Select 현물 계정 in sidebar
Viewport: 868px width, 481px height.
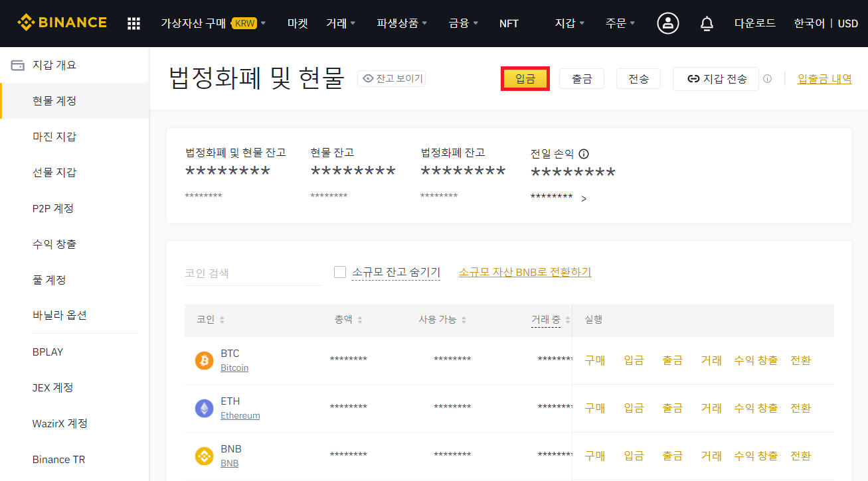(74, 101)
